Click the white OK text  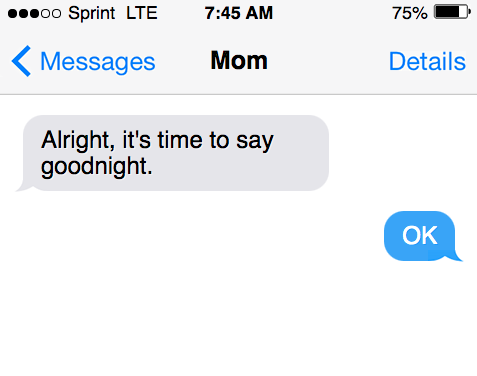click(x=420, y=235)
